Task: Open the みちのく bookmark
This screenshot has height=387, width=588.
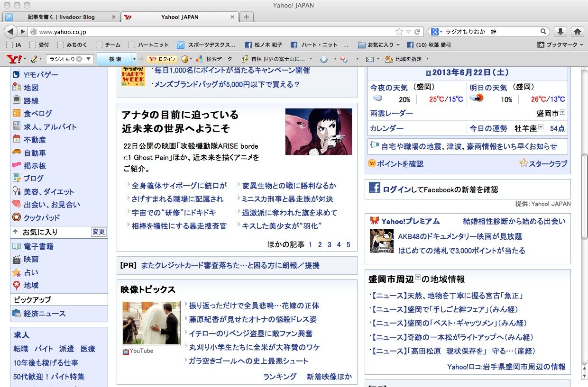Action: 73,45
